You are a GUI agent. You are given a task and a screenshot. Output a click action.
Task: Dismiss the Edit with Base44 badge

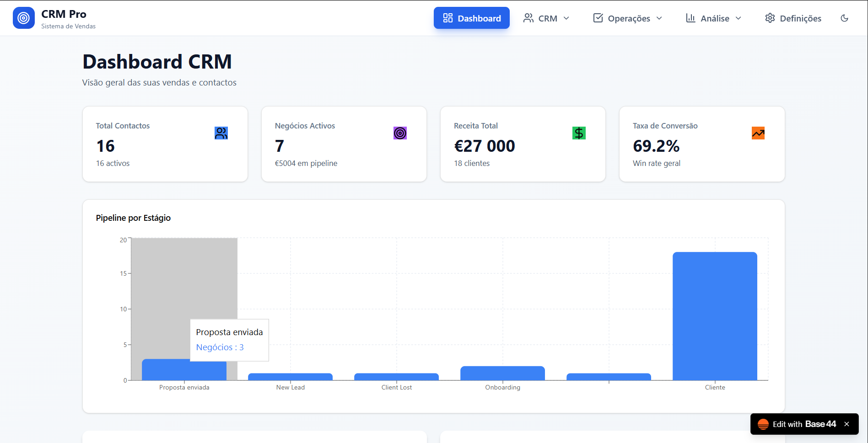pyautogui.click(x=847, y=424)
